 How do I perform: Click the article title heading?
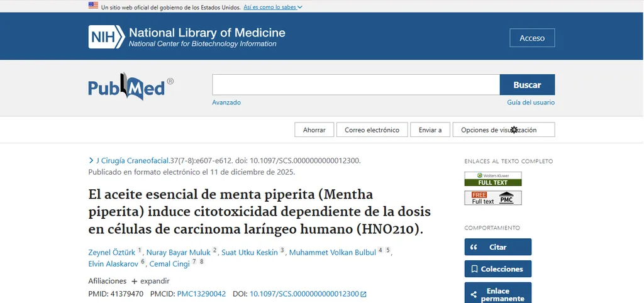260,212
